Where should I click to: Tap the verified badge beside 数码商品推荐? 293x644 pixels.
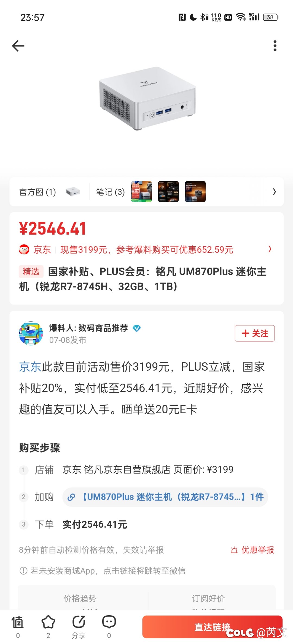pyautogui.click(x=136, y=328)
